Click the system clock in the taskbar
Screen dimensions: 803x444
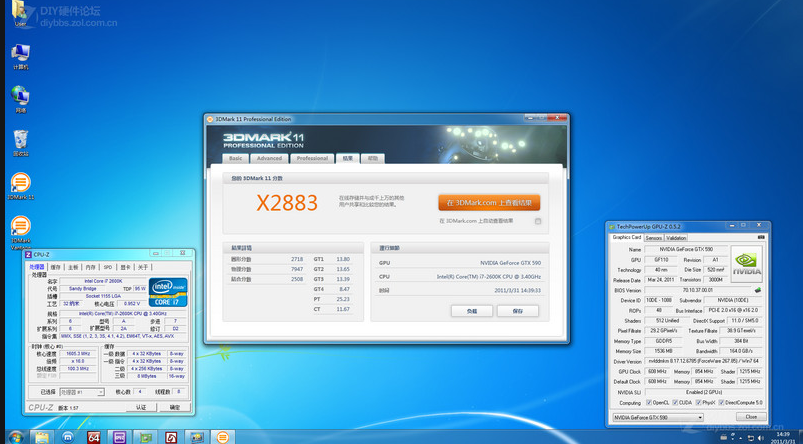pyautogui.click(x=780, y=437)
